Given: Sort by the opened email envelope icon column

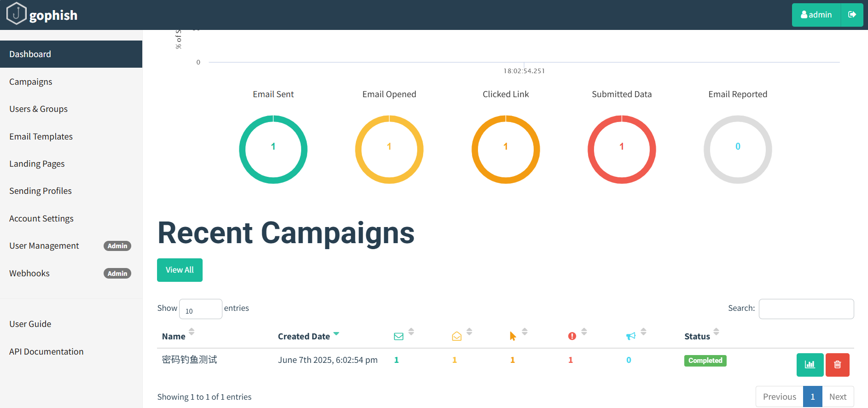Looking at the screenshot, I should click(457, 337).
